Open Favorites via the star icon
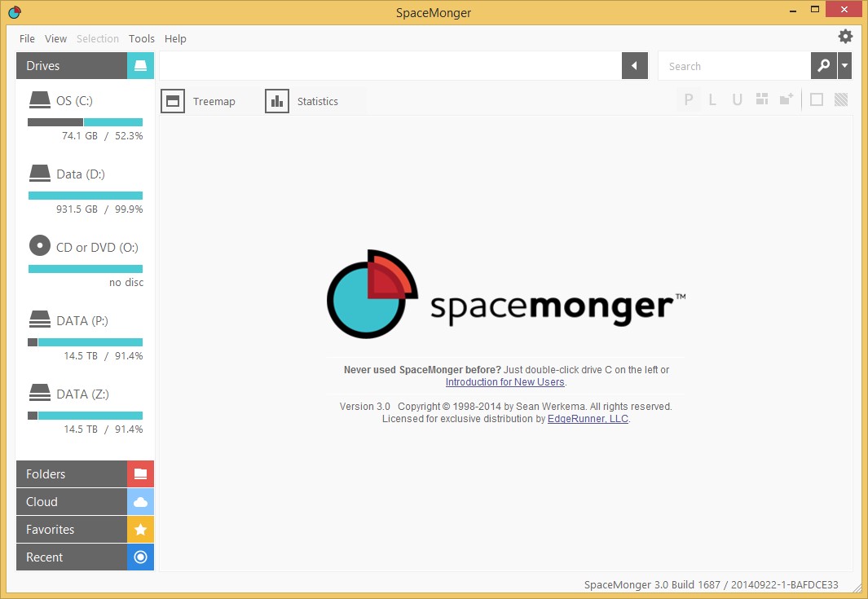868x599 pixels. [x=139, y=529]
